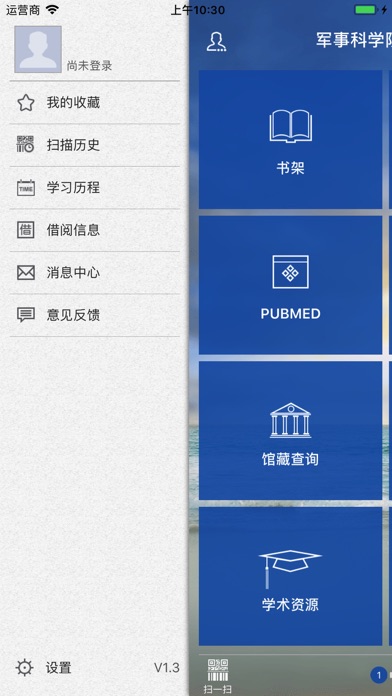Click the settings gear icon

click(24, 668)
